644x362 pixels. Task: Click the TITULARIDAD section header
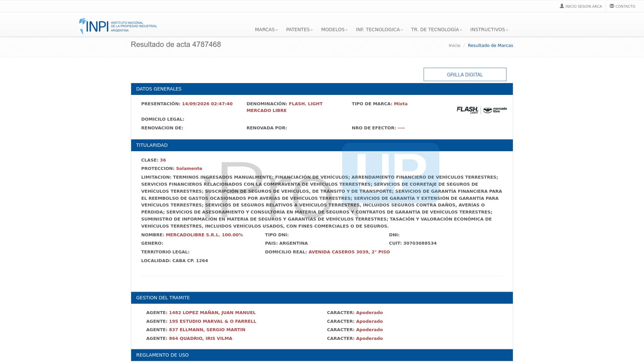click(x=322, y=145)
